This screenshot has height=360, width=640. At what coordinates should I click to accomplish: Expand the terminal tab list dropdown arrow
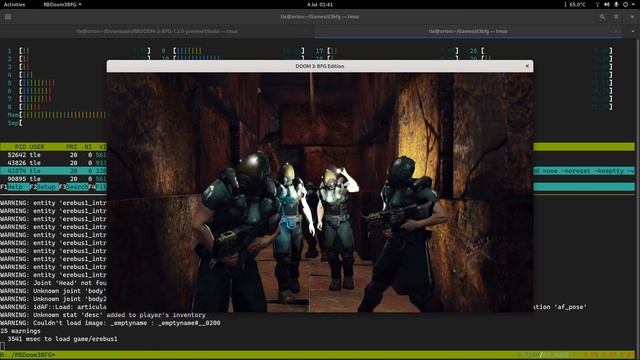pos(633,31)
